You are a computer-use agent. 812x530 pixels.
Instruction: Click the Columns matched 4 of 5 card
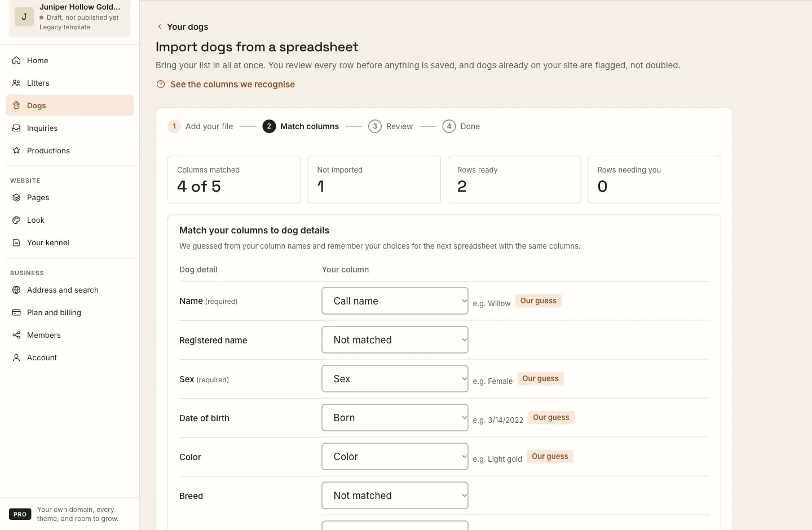pyautogui.click(x=234, y=179)
